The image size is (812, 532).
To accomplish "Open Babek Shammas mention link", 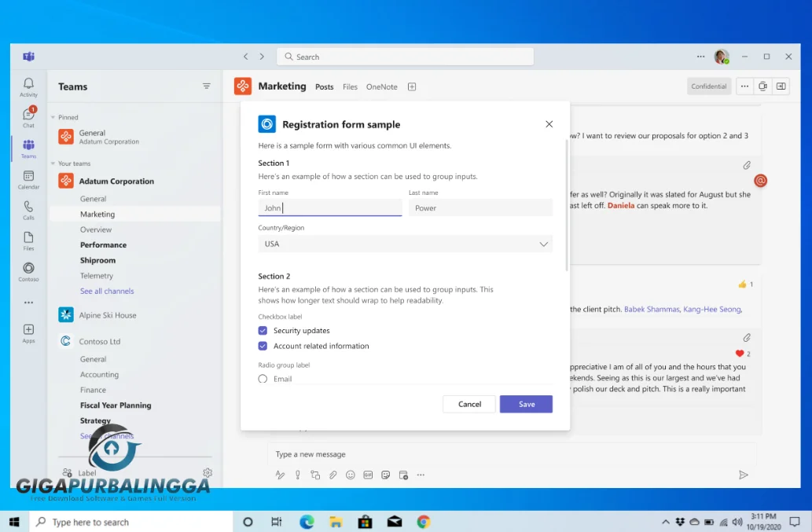I will [x=652, y=309].
